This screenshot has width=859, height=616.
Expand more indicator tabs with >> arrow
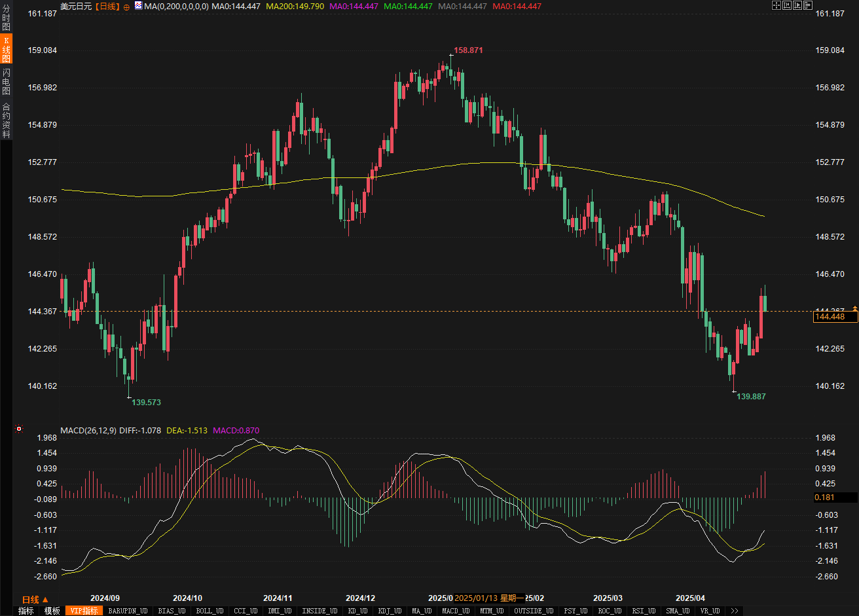[735, 611]
